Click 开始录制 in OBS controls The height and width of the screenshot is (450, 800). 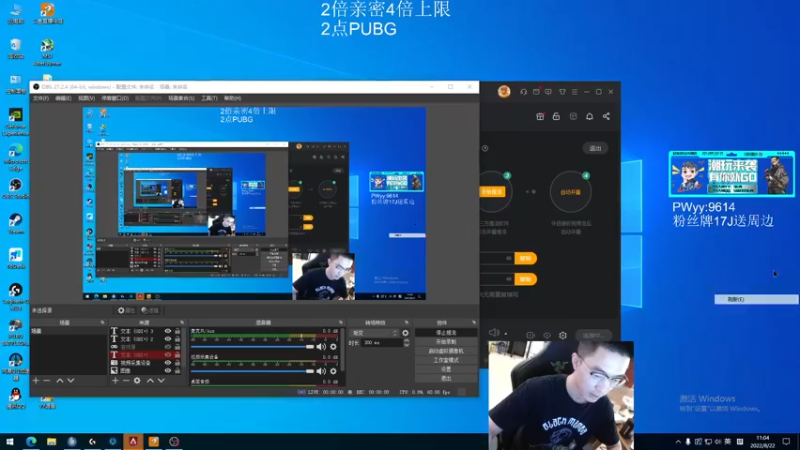point(446,341)
